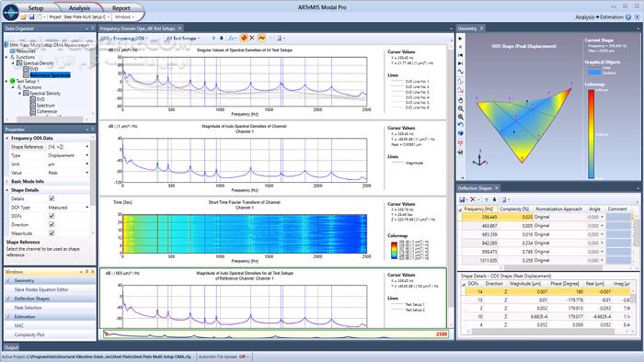This screenshot has width=644, height=362.
Task: Sort by the Complexity [%] column header
Action: click(513, 209)
